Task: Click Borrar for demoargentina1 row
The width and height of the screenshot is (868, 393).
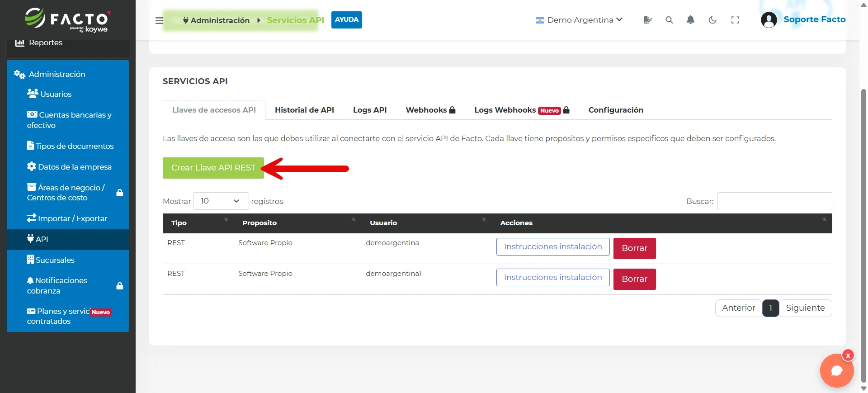Action: point(634,279)
